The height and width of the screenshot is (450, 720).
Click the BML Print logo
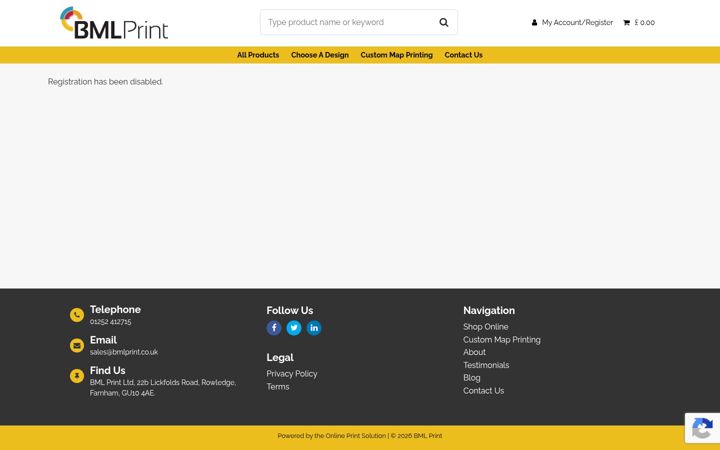coord(114,23)
